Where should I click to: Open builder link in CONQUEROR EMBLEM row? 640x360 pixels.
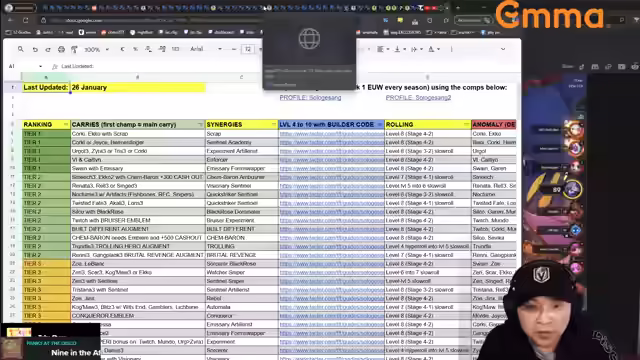tap(331, 316)
